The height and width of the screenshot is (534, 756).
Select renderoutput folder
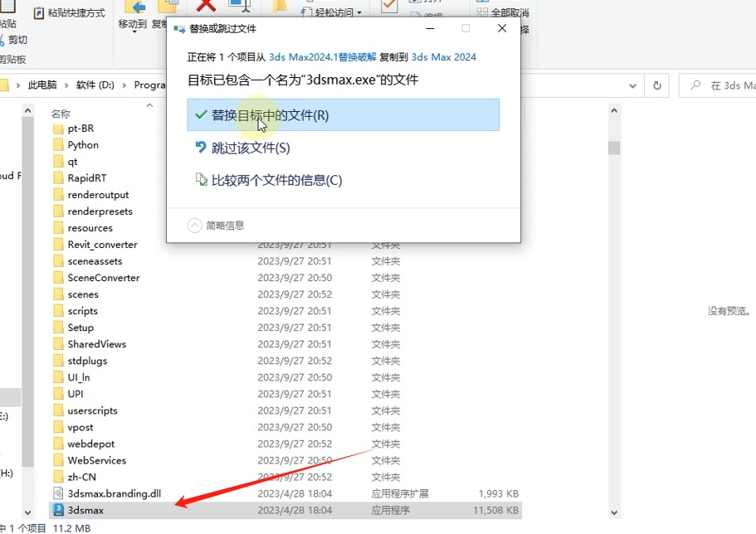point(98,195)
